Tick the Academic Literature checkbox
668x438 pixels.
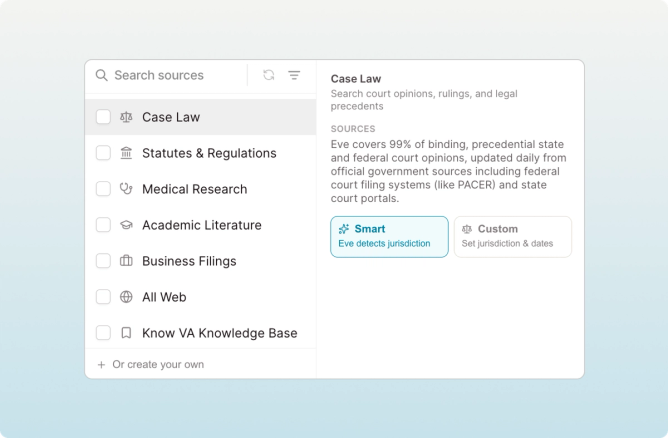click(103, 225)
